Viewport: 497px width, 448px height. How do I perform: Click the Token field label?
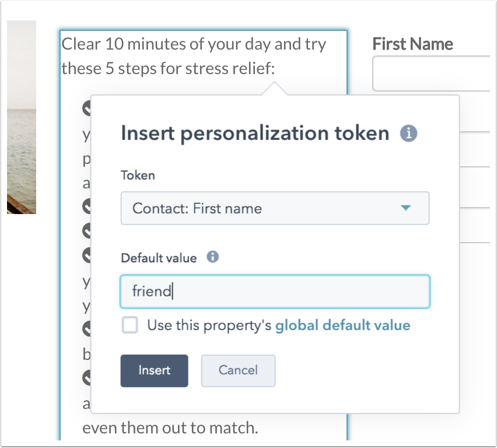pyautogui.click(x=138, y=176)
